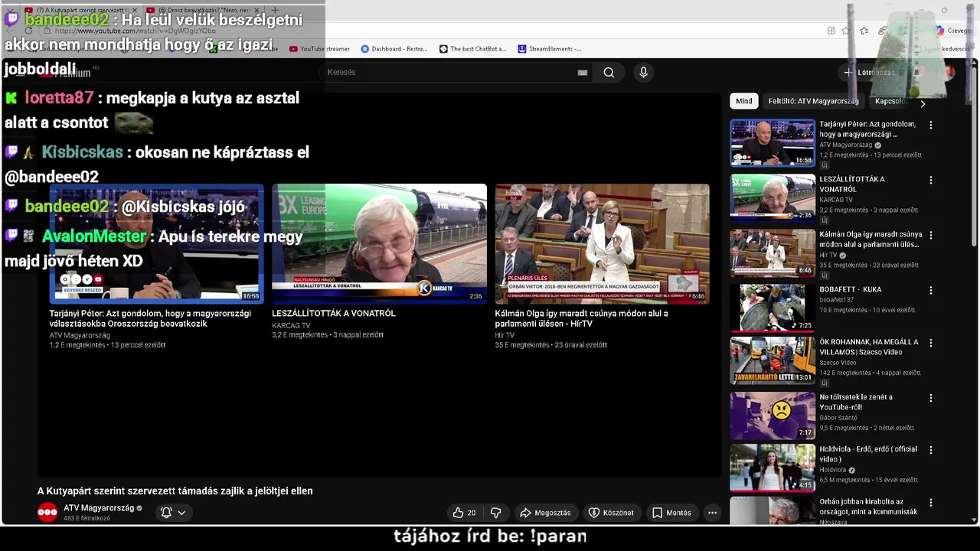Click the video title A Kutyapárt szerint szervezett támadás

pyautogui.click(x=175, y=491)
